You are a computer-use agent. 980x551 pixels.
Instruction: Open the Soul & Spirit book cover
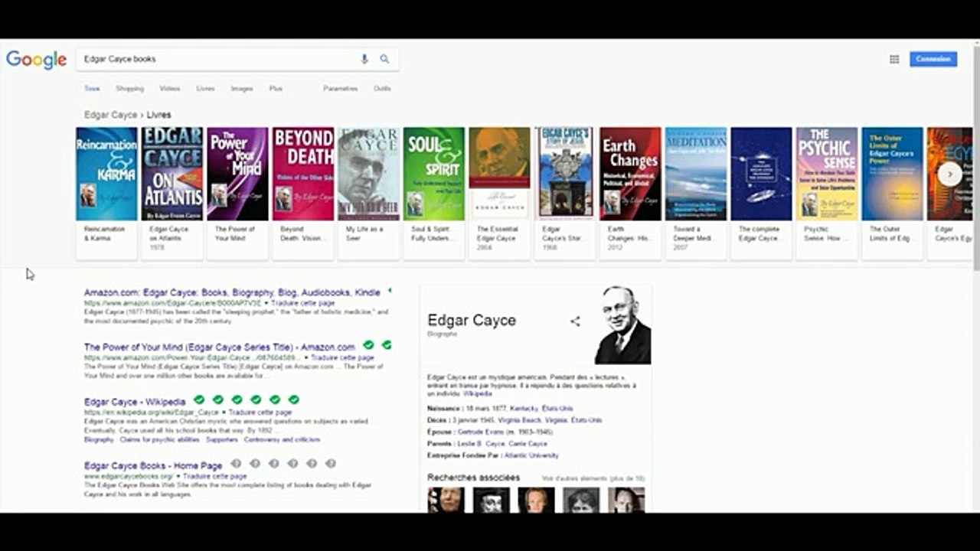point(434,174)
